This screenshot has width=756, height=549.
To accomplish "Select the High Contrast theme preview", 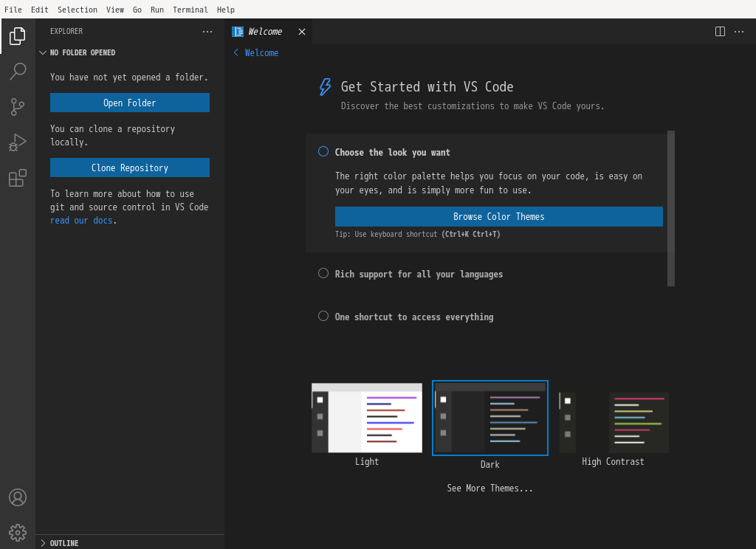I will tap(614, 422).
